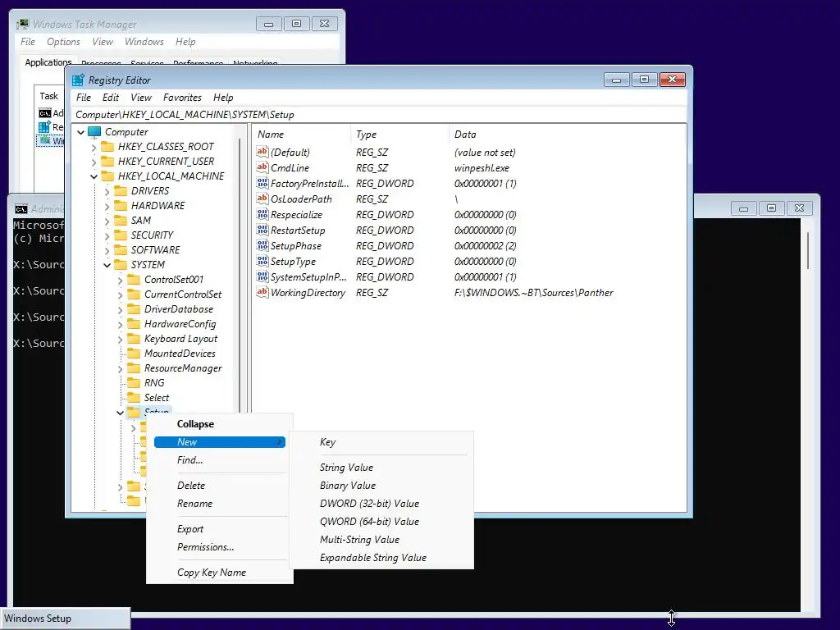Image resolution: width=840 pixels, height=630 pixels.
Task: Collapse the HKEY_LOCAL_MACHINE node
Action: tap(94, 176)
